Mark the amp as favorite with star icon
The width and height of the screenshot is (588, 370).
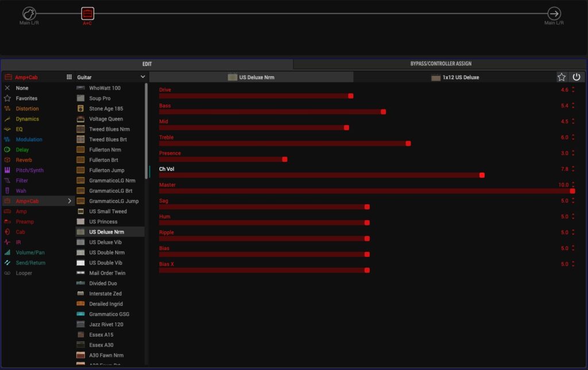click(562, 77)
